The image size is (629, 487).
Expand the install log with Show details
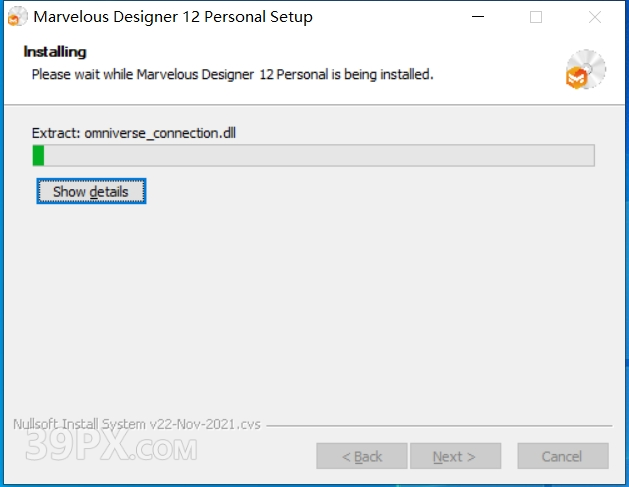(x=91, y=191)
